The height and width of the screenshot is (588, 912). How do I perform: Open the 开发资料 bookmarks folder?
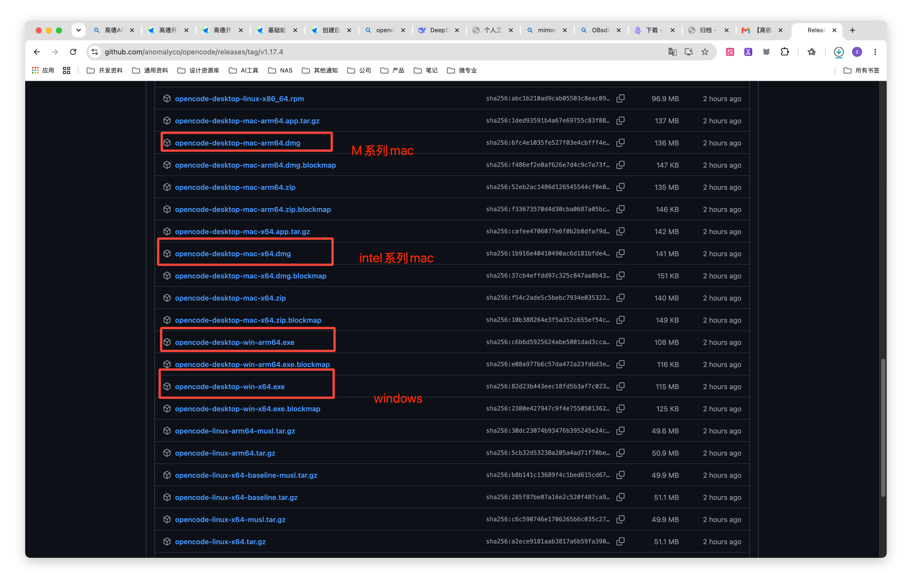click(x=105, y=70)
